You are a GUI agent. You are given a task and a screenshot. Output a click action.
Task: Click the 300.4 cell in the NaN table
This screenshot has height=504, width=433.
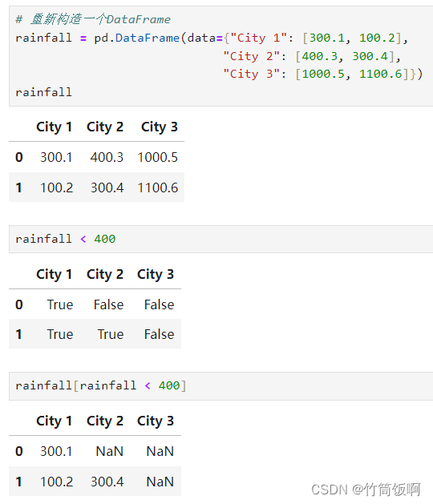(107, 482)
